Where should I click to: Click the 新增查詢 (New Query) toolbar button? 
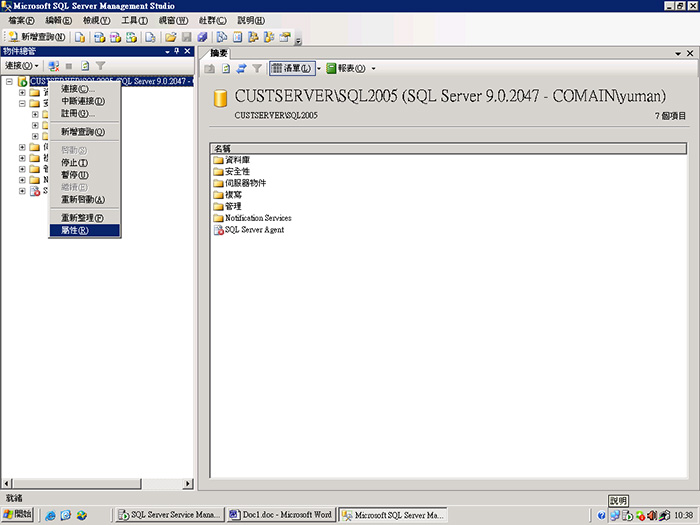coord(37,37)
